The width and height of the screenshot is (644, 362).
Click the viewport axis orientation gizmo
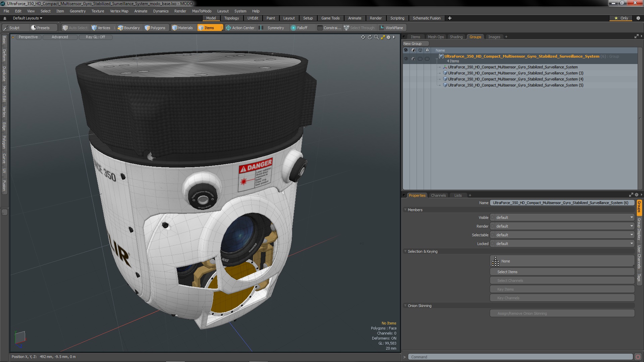tap(20, 338)
